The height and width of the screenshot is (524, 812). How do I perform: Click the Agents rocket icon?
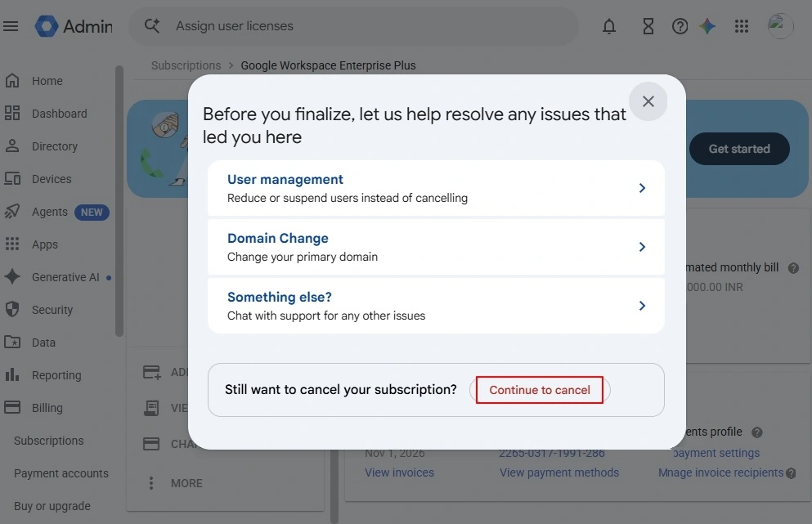coord(12,211)
